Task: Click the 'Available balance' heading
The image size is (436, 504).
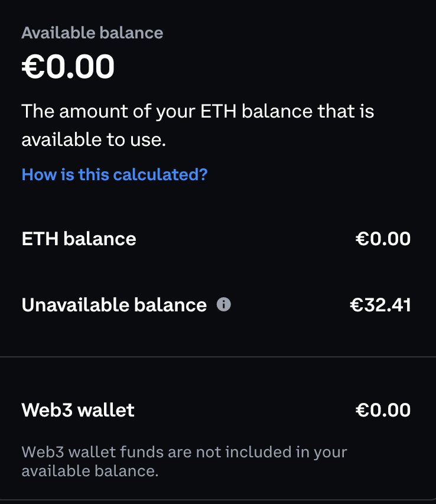Action: pos(92,33)
